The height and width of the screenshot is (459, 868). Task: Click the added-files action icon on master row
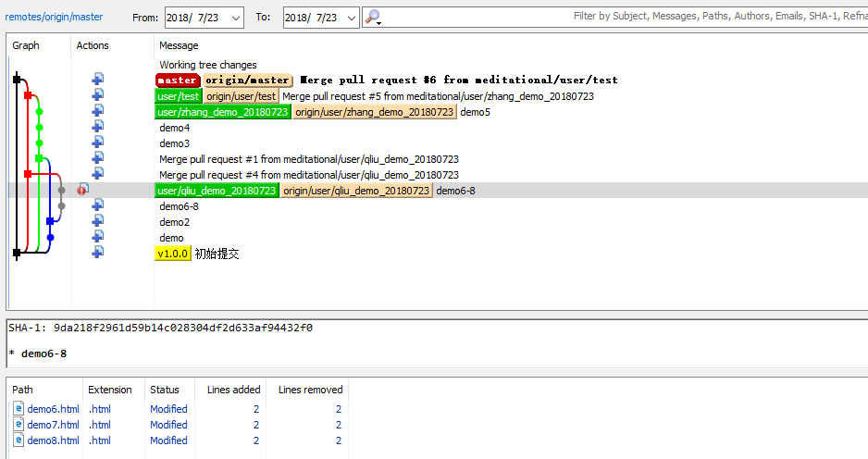point(97,81)
